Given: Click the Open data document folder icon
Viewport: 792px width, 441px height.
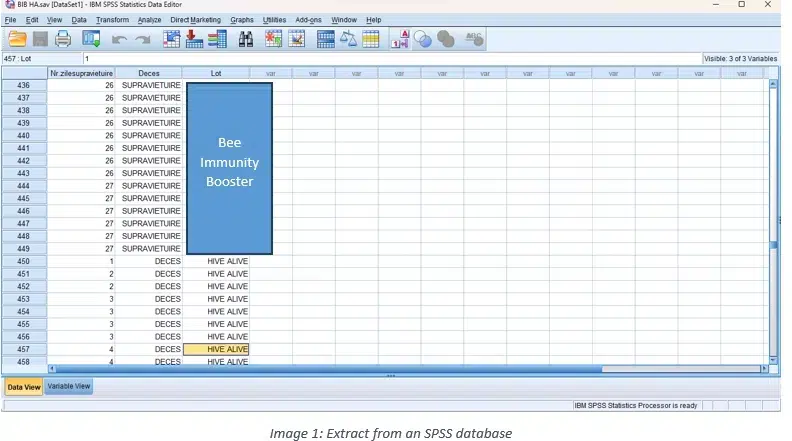Looking at the screenshot, I should click(17, 39).
